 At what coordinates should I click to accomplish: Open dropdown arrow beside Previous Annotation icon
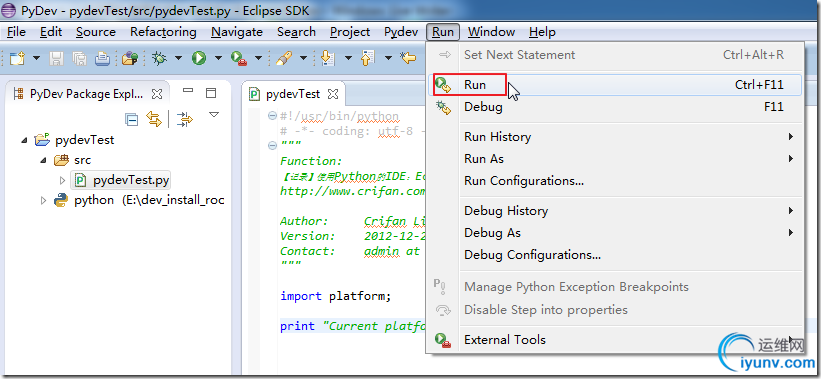(388, 58)
